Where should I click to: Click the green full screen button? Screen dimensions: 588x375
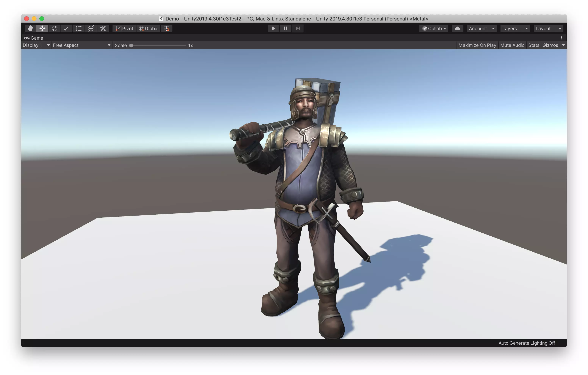42,19
